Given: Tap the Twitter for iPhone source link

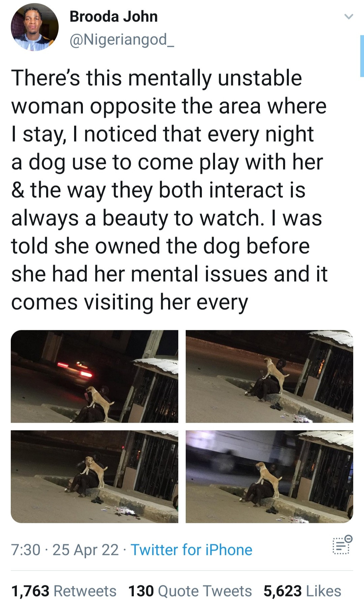Looking at the screenshot, I should coord(191,550).
